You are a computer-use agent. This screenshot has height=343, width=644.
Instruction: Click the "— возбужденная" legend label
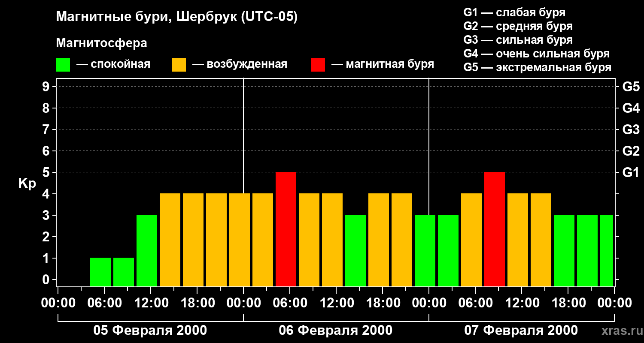click(240, 64)
